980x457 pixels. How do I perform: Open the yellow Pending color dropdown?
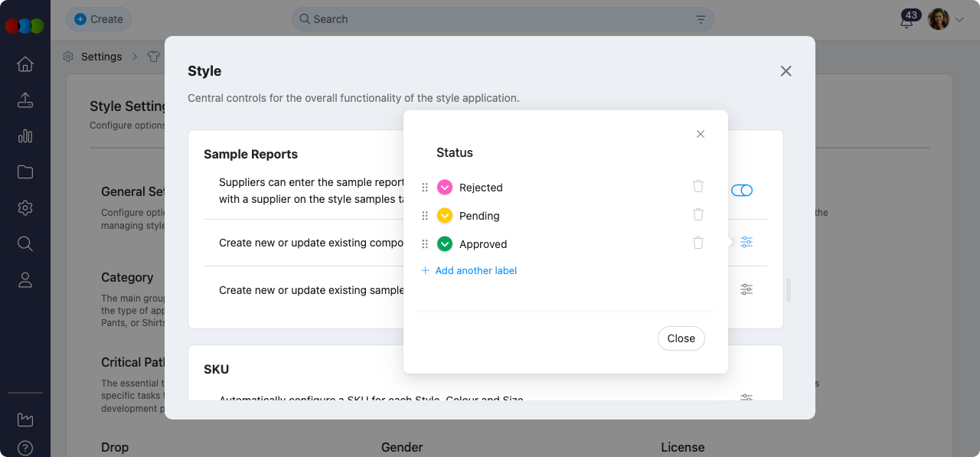(x=445, y=216)
